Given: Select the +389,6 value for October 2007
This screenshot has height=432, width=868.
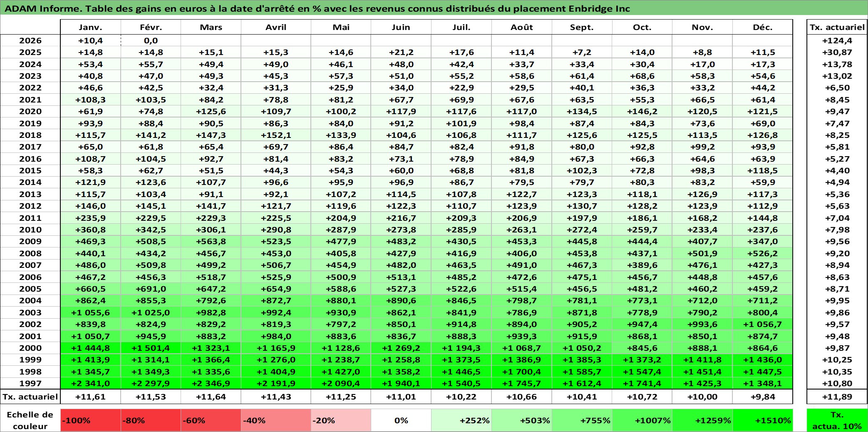Looking at the screenshot, I should click(x=642, y=265).
